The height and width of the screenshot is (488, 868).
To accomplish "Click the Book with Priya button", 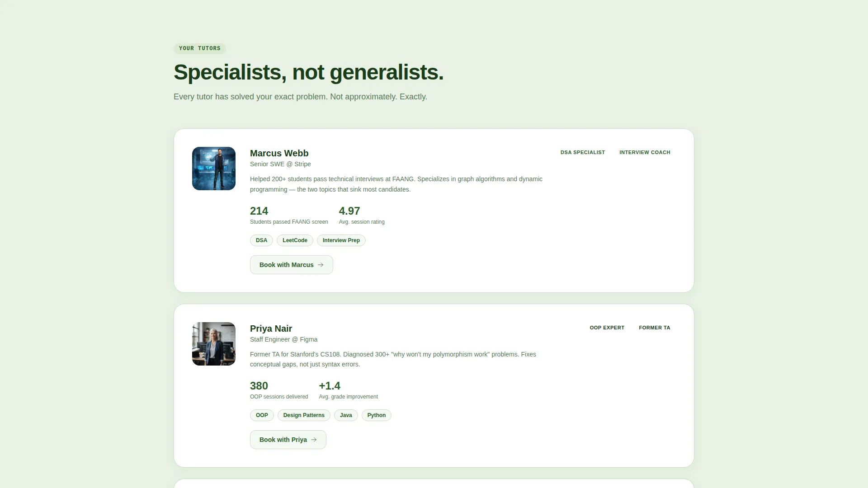I will coord(288,440).
